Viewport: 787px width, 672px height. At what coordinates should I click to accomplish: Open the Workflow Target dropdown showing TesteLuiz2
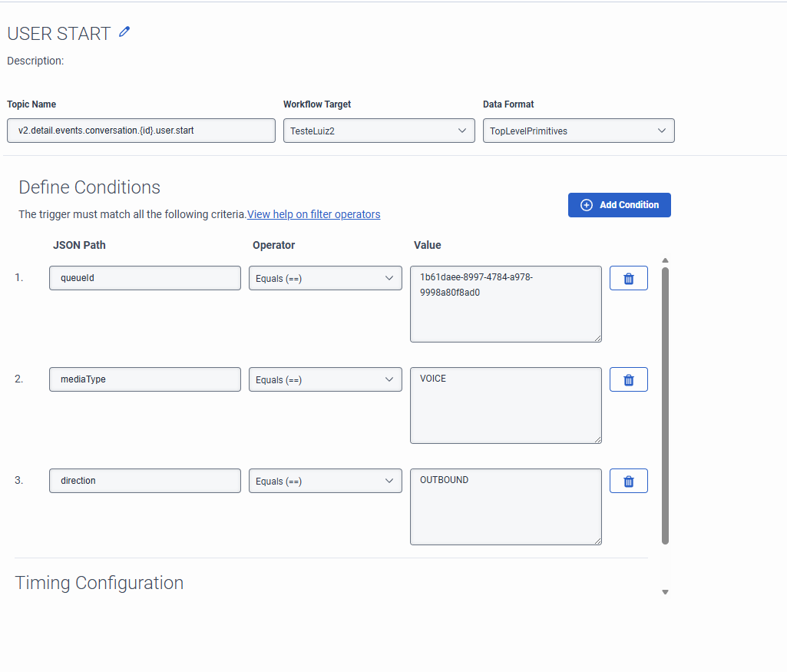click(x=379, y=131)
